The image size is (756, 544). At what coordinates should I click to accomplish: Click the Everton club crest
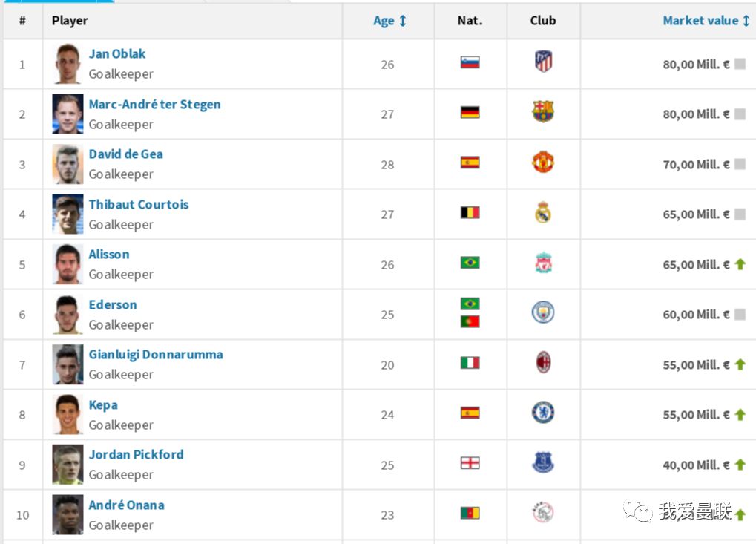coord(543,463)
